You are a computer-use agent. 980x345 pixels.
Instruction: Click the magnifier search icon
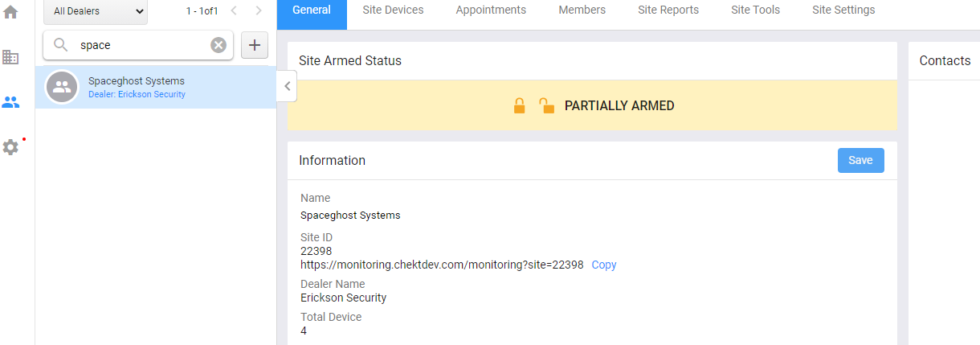point(60,45)
